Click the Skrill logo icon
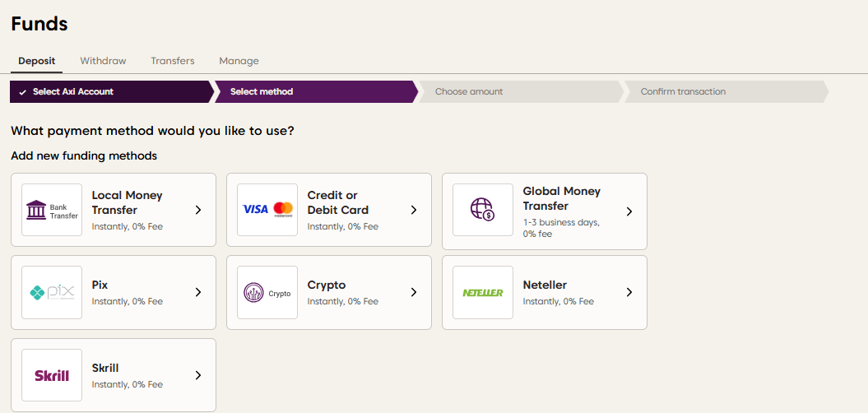 click(x=52, y=375)
